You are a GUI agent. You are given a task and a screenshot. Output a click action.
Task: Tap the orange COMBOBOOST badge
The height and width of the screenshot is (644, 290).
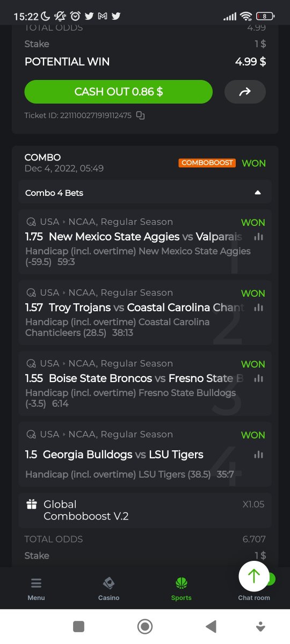(x=207, y=163)
